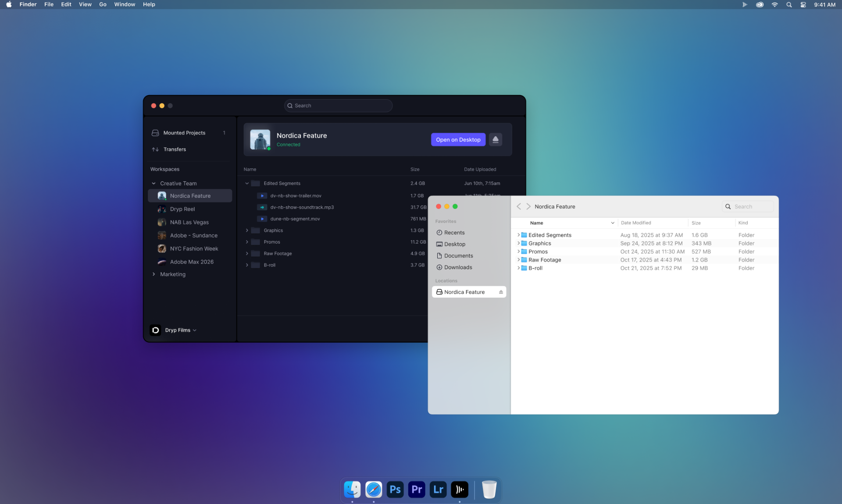This screenshot has width=842, height=504.
Task: Launch Photoshop from the Dock
Action: [x=395, y=490]
